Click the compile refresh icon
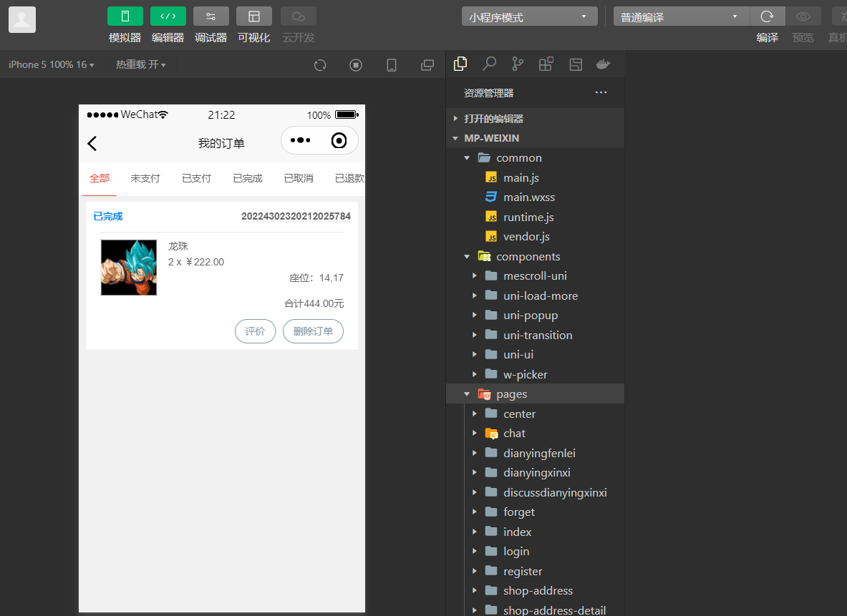The image size is (847, 616). [x=767, y=16]
